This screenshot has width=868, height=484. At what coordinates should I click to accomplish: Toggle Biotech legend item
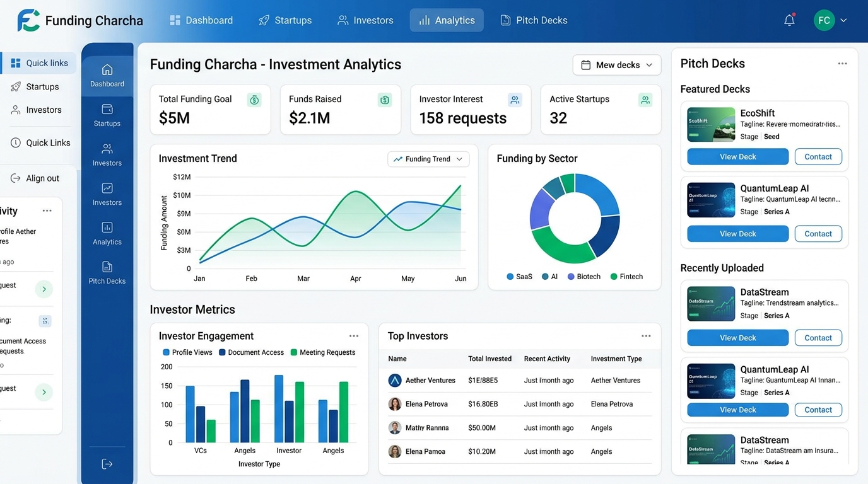pos(584,277)
